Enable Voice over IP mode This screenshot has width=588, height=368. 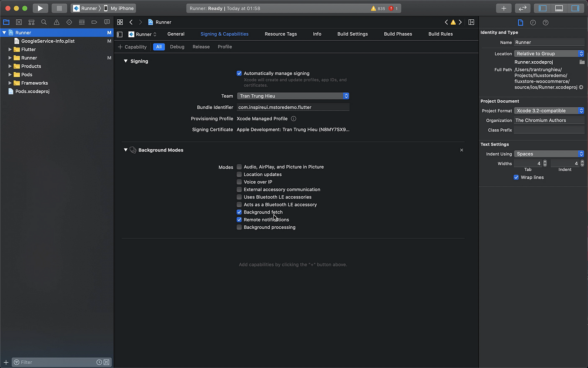(239, 182)
